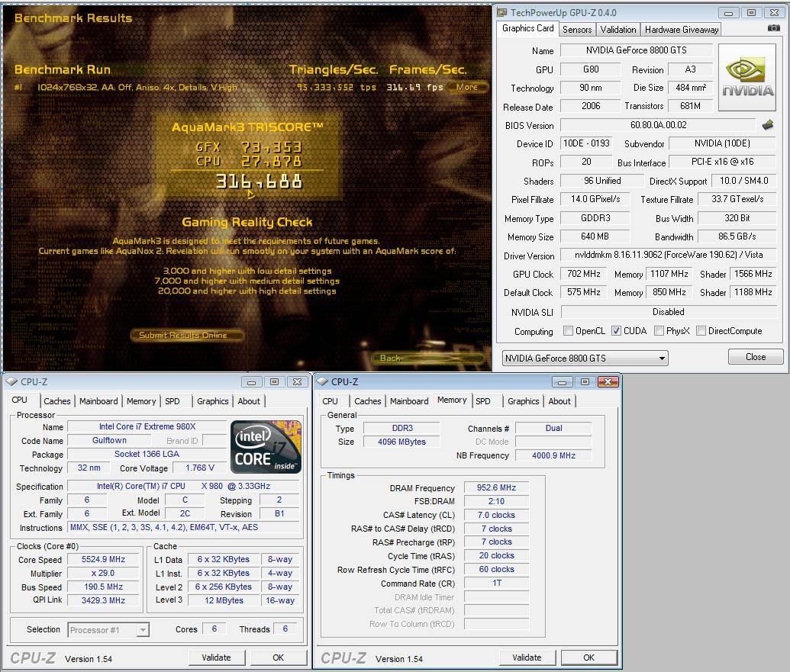Toggle the CUDA checkbox
The image size is (790, 672).
[616, 331]
